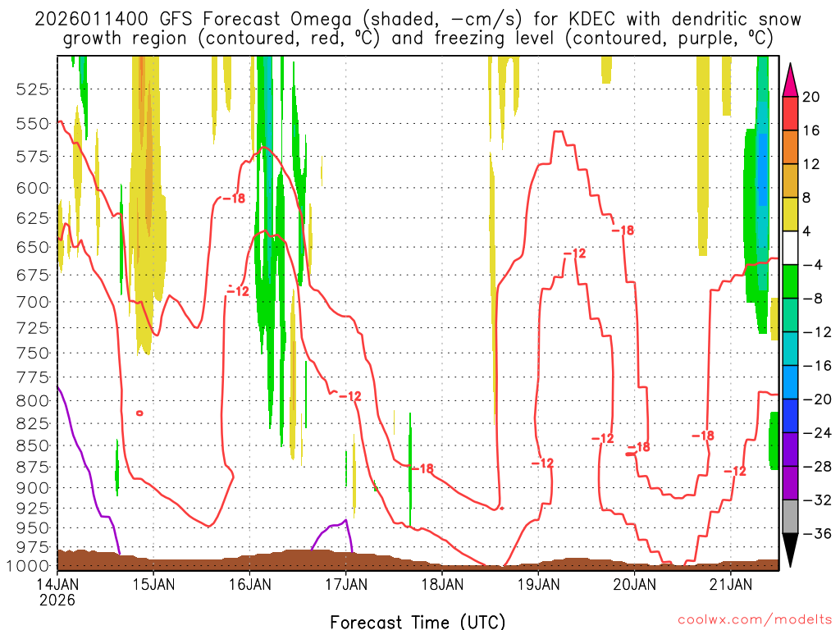
Task: Choose the yellow 4-to-8 colorbar segment
Action: [790, 215]
